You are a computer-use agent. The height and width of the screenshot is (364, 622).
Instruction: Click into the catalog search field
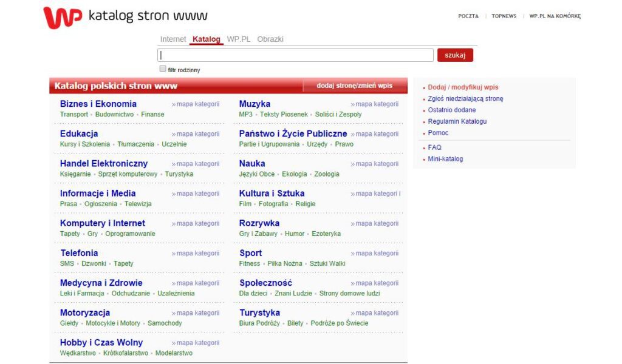[x=296, y=55]
